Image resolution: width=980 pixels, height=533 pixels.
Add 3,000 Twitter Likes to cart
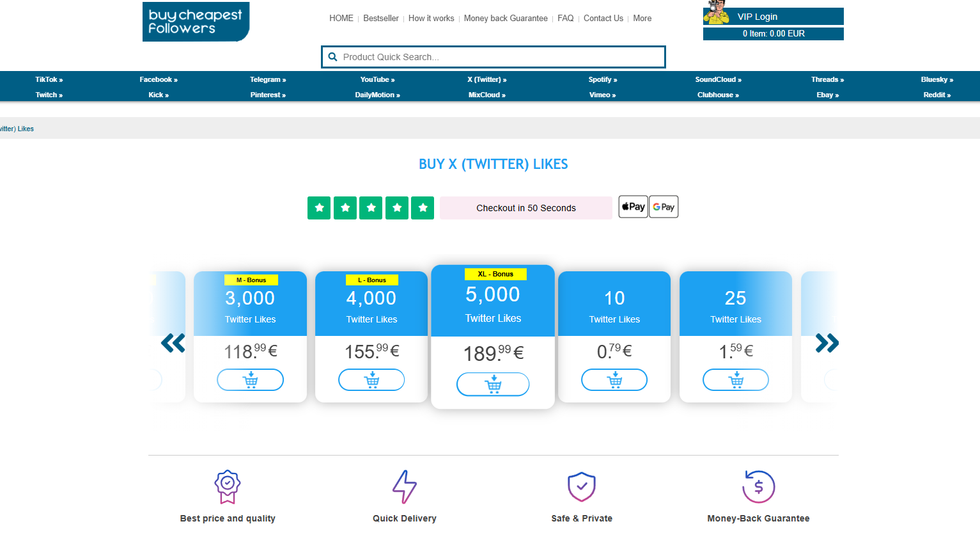(250, 380)
